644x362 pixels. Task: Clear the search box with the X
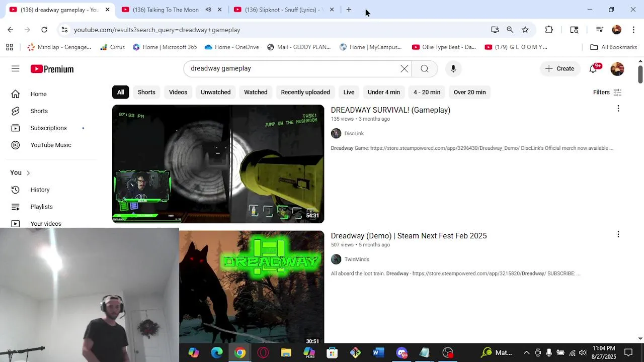405,69
